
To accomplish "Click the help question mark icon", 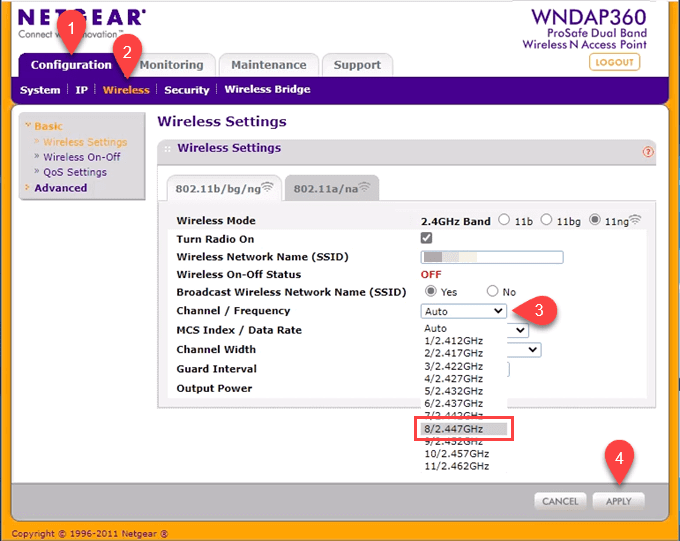I will pos(649,152).
